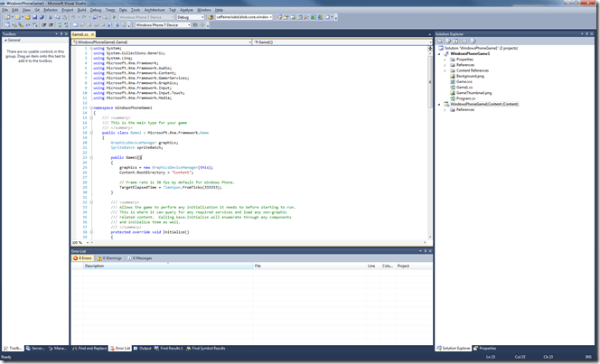Open the Refactor menu
The width and height of the screenshot is (600, 364).
[x=51, y=10]
